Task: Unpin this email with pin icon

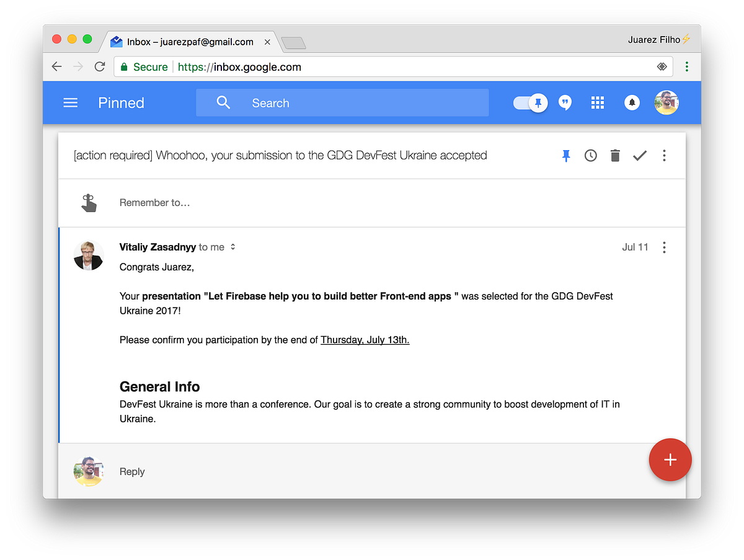Action: [x=566, y=156]
